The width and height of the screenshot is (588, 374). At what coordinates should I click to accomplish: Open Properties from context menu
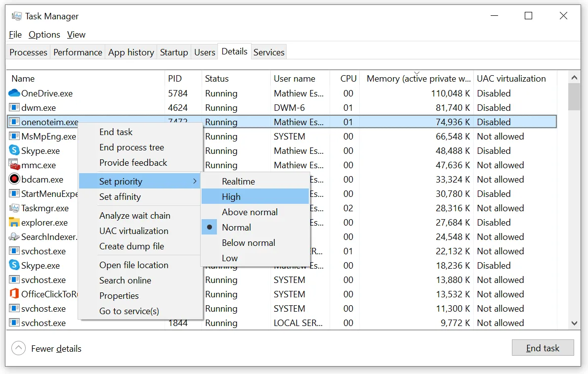point(139,296)
